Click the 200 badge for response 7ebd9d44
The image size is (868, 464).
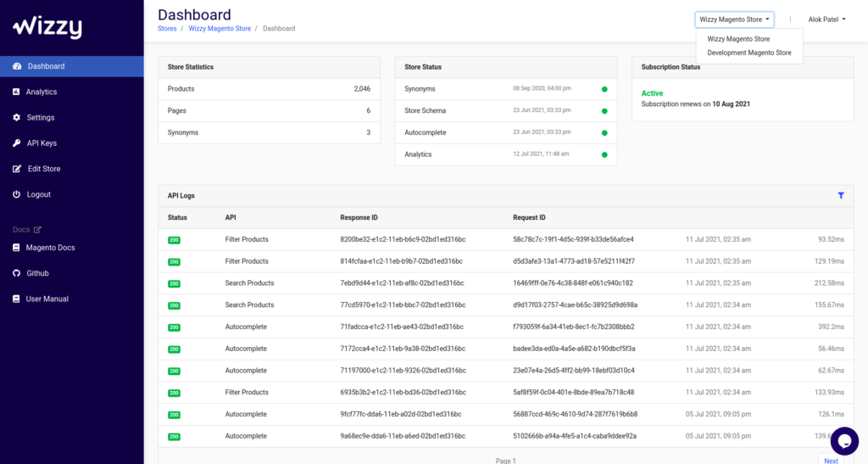pos(174,283)
